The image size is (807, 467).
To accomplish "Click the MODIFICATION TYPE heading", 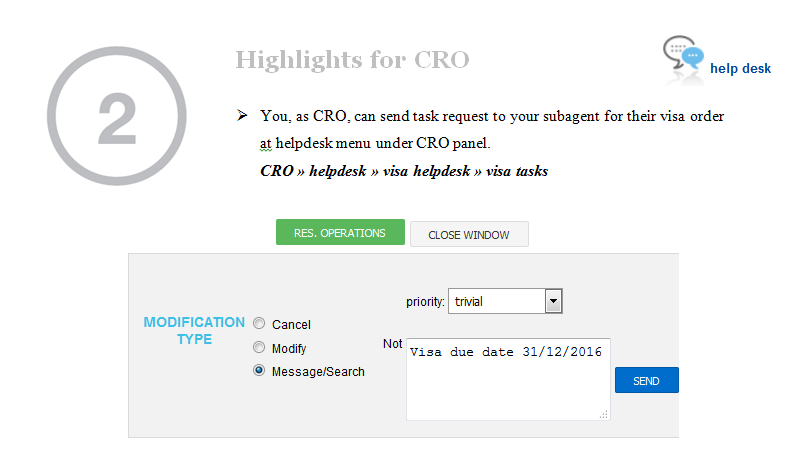I will coord(194,331).
